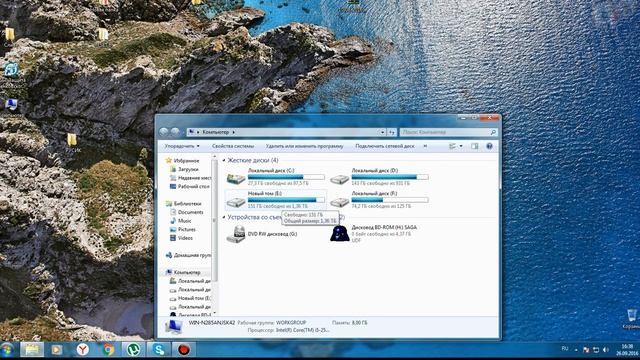This screenshot has height=360, width=640.
Task: Click the red record button taskbar icon
Action: pyautogui.click(x=184, y=350)
